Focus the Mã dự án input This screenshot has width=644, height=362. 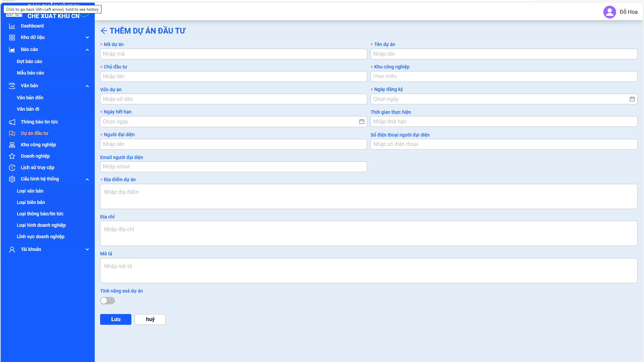tap(233, 54)
